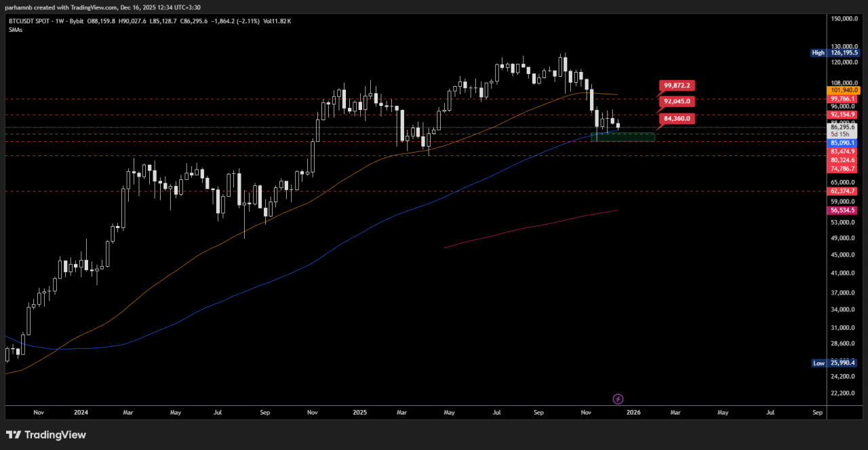
Task: Click the purple lightning bolt event icon
Action: pos(618,399)
